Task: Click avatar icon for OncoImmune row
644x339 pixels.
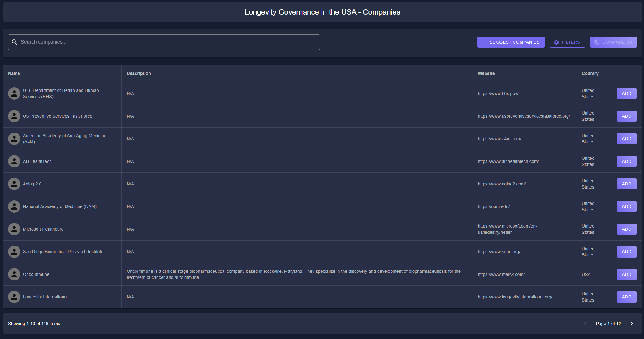Action: pyautogui.click(x=14, y=274)
